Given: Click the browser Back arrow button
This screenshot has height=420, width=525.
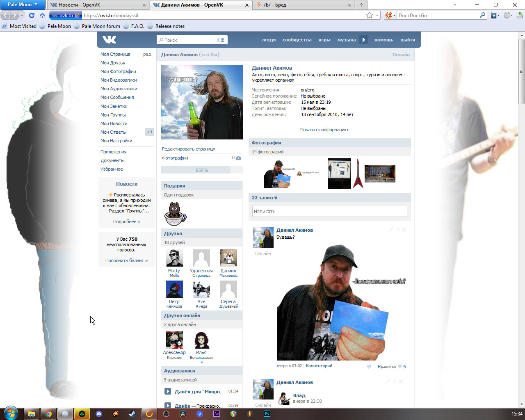Looking at the screenshot, I should tap(5, 15).
